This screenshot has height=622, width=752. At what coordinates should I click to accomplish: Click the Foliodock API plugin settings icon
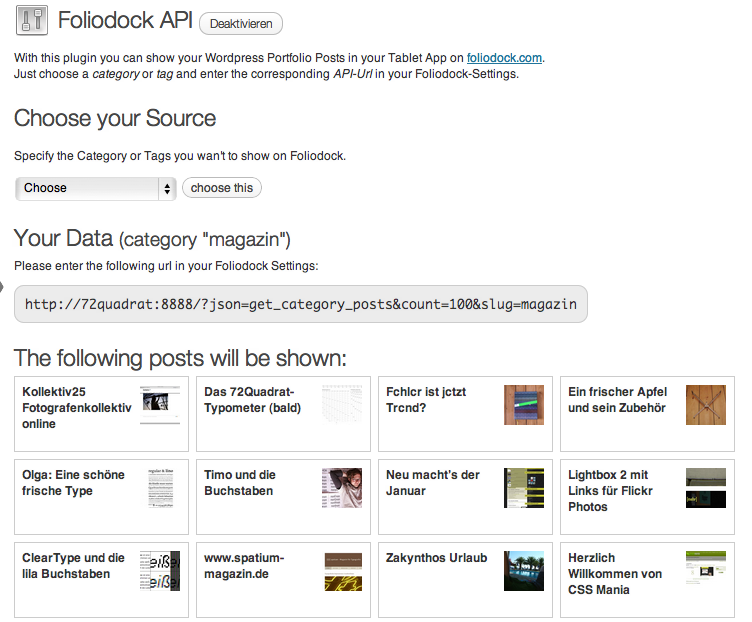click(x=32, y=21)
